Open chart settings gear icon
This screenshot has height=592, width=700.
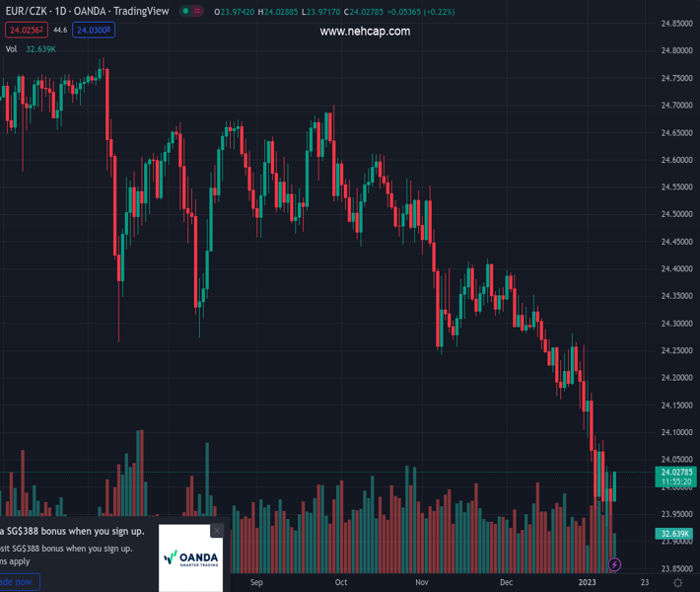[677, 583]
